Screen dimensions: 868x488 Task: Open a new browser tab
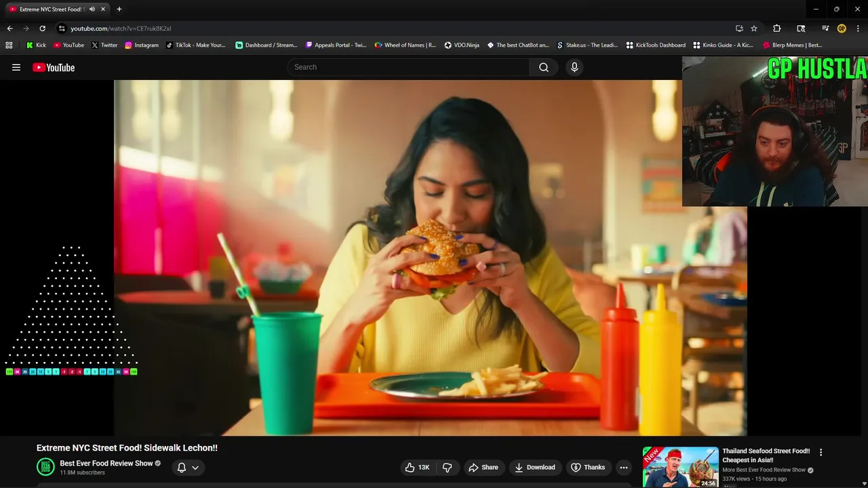(119, 9)
